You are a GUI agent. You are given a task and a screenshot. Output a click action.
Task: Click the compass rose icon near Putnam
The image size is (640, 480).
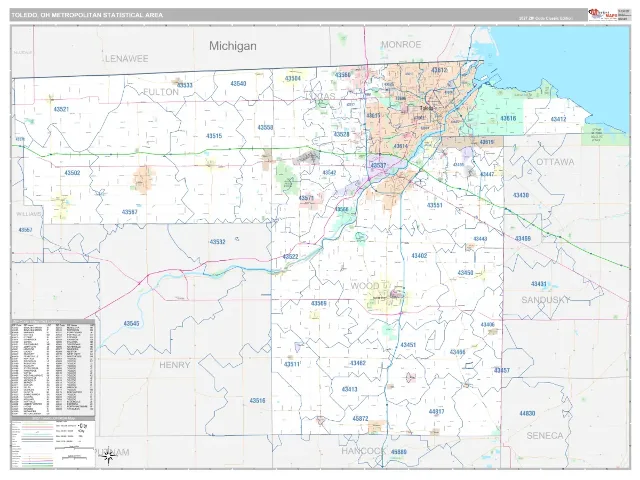[x=108, y=457]
